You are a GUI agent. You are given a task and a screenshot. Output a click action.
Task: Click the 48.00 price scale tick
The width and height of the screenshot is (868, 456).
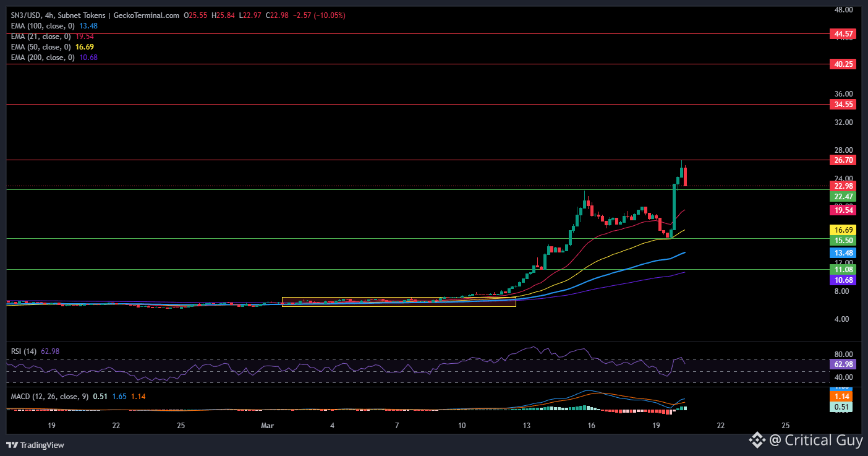coord(844,10)
